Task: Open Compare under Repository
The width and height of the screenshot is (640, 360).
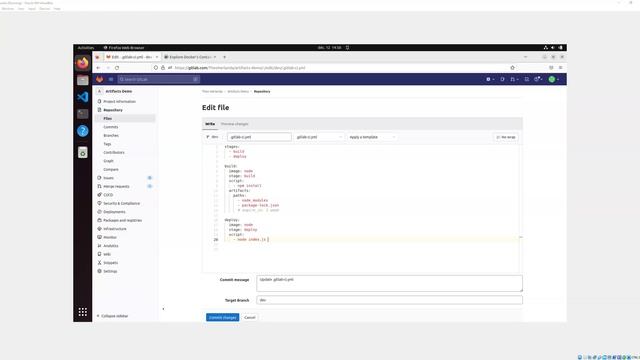Action: tap(111, 169)
